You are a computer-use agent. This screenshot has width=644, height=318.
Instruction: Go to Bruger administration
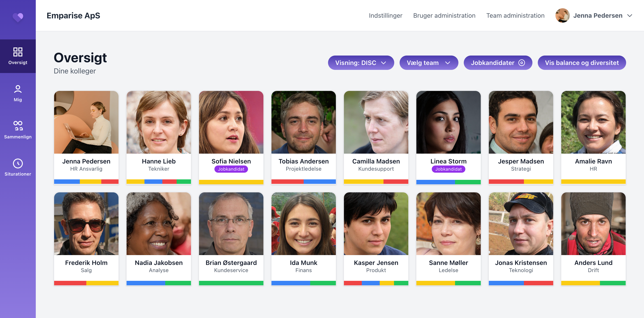(444, 15)
